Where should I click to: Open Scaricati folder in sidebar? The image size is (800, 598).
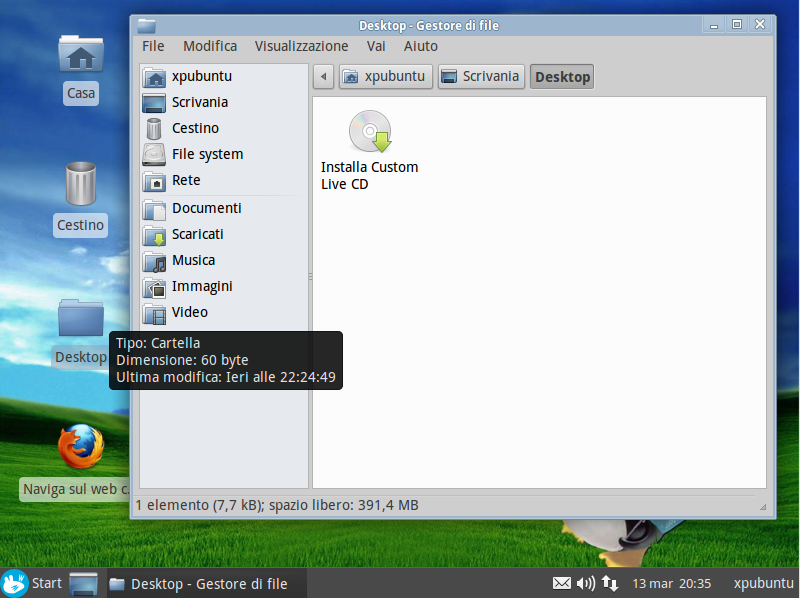click(x=224, y=234)
